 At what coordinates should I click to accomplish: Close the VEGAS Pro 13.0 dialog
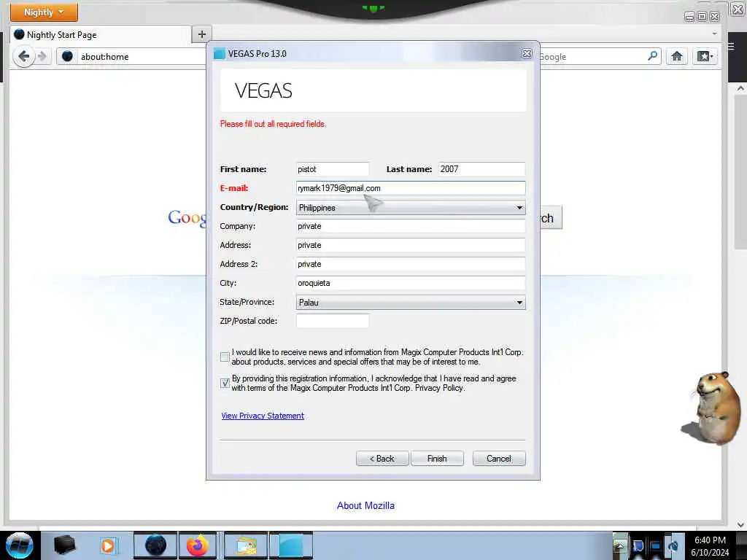coord(527,54)
